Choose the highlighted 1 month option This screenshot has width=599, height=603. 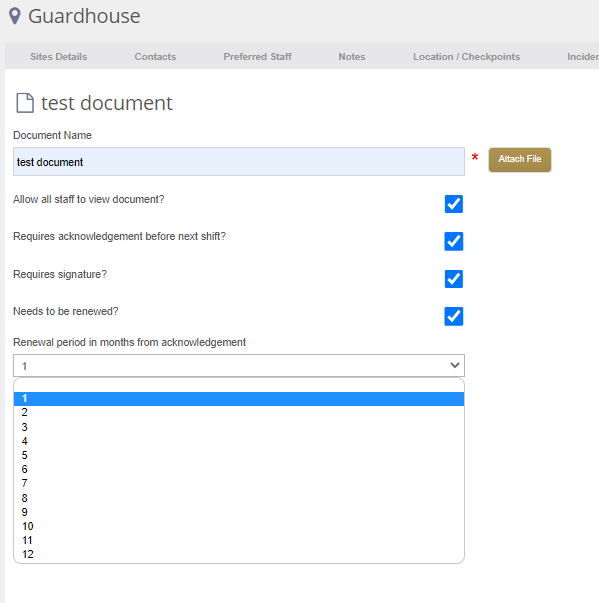pyautogui.click(x=239, y=399)
